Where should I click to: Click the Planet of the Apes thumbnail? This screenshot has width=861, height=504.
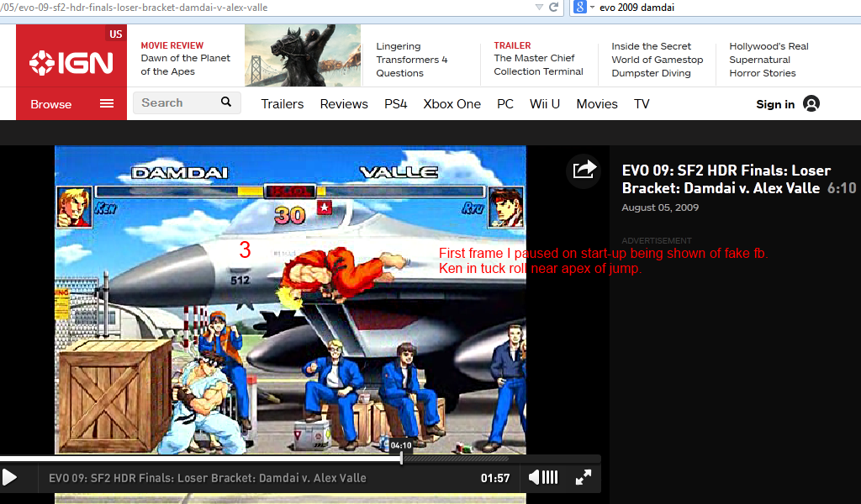pos(303,55)
